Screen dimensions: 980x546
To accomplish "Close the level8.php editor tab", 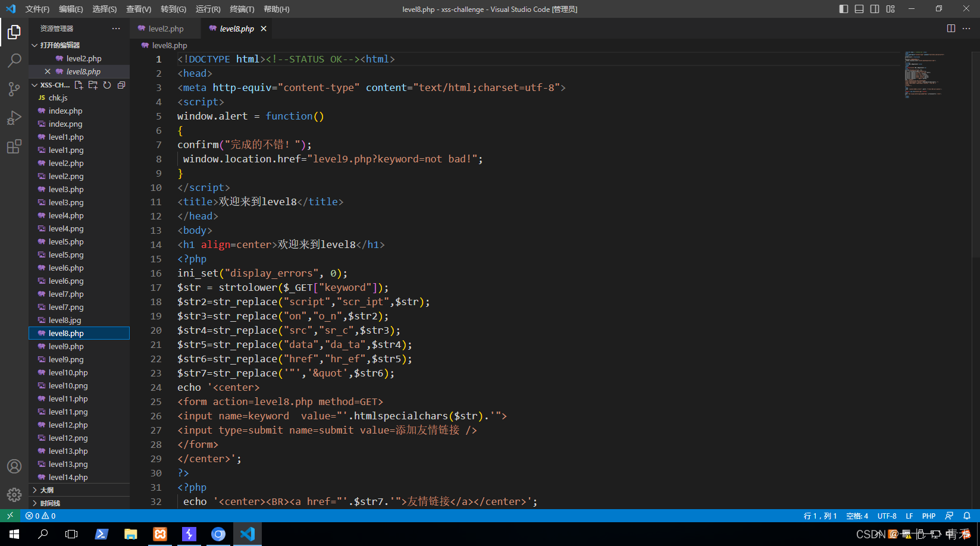I will (264, 29).
